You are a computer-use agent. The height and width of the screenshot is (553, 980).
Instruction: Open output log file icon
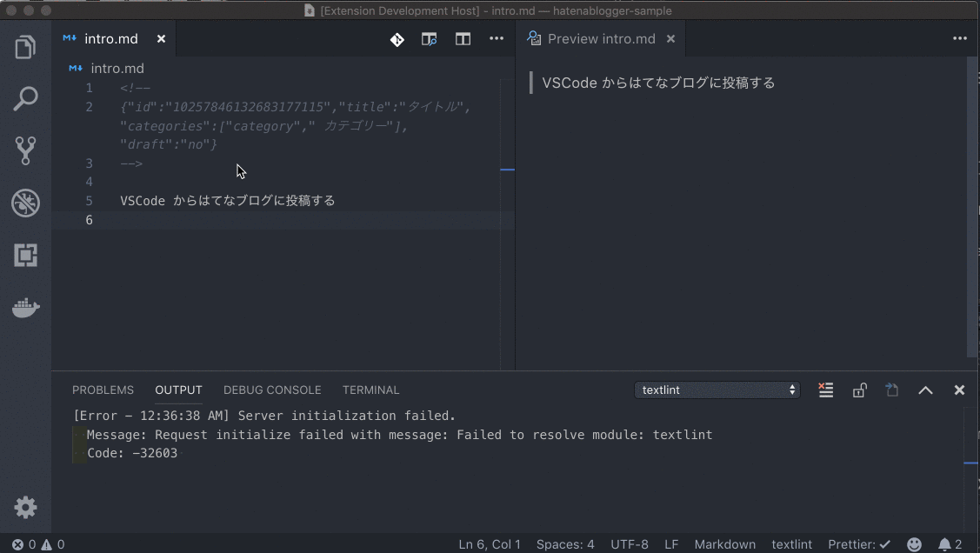[892, 390]
